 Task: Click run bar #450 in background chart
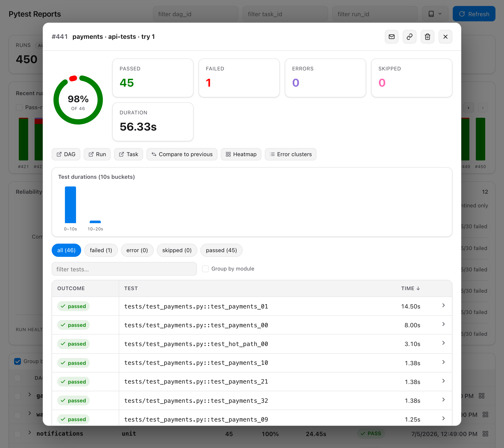(x=480, y=139)
